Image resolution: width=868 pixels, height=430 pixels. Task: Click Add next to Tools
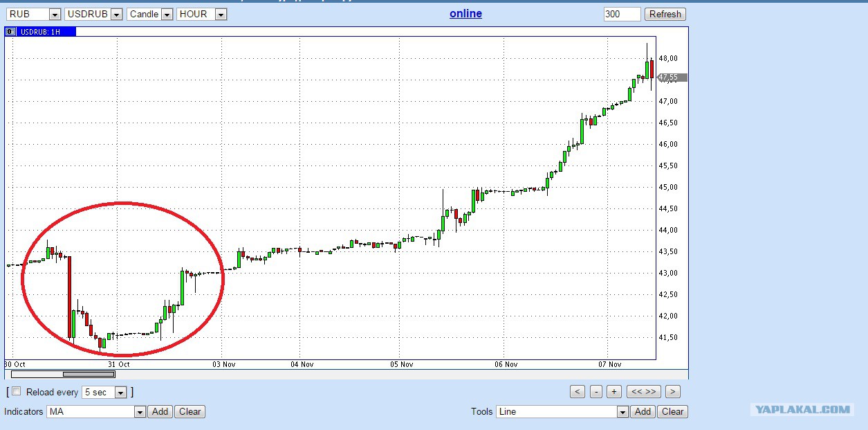[x=643, y=411]
